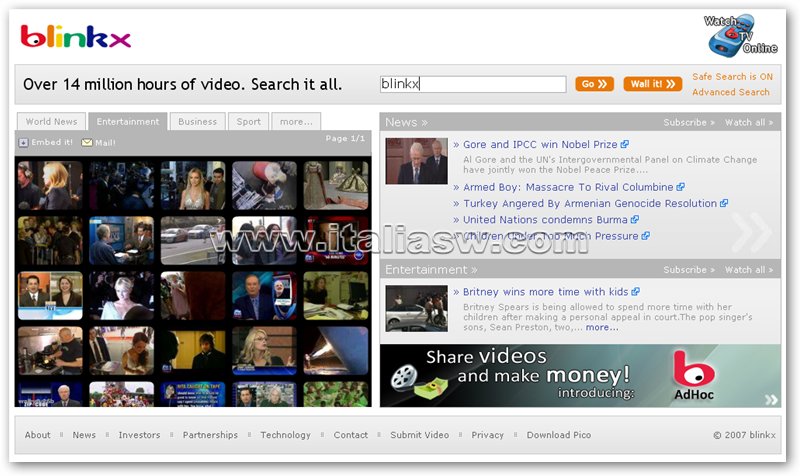Click the search box containing blinkx

point(472,85)
